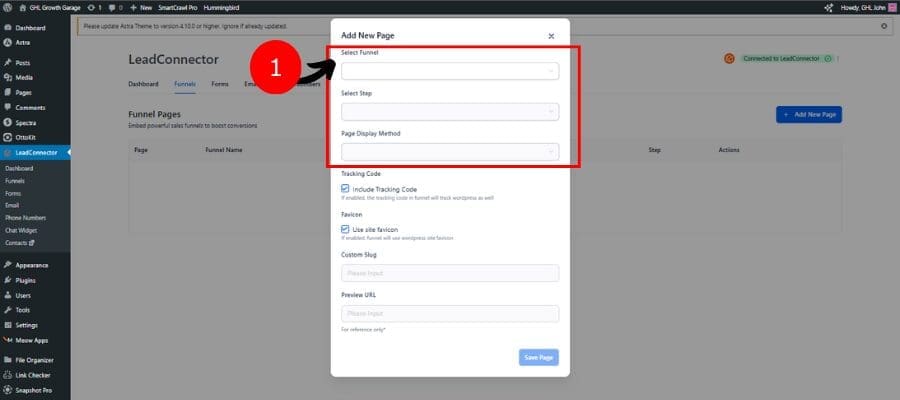
Task: Click the Add New Page button
Action: [x=809, y=114]
